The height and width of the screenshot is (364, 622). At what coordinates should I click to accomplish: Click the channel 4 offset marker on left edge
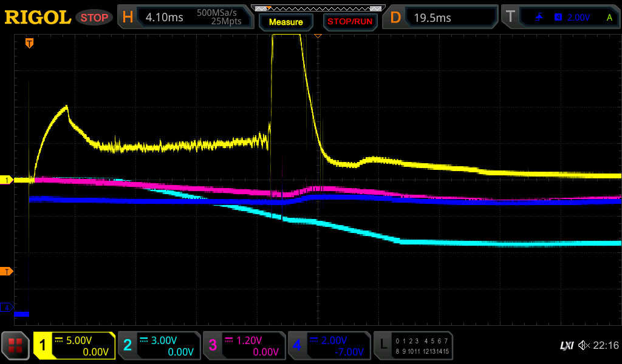(x=7, y=308)
